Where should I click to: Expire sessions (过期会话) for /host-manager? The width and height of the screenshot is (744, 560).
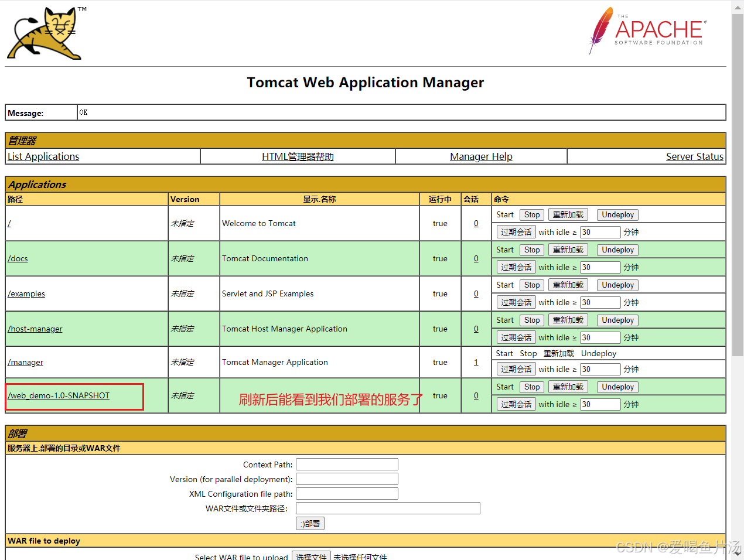[516, 337]
